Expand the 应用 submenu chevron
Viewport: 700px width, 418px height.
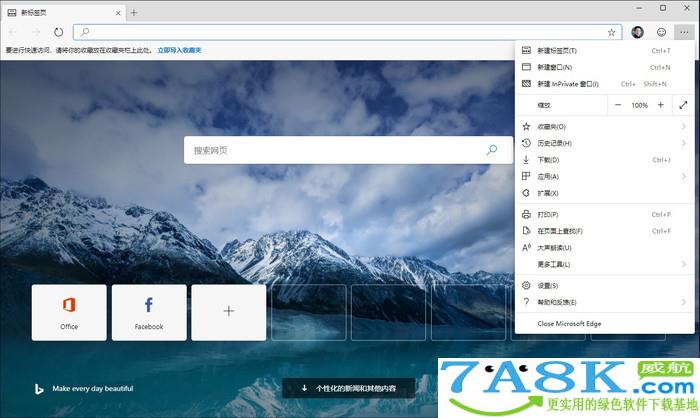pos(683,176)
